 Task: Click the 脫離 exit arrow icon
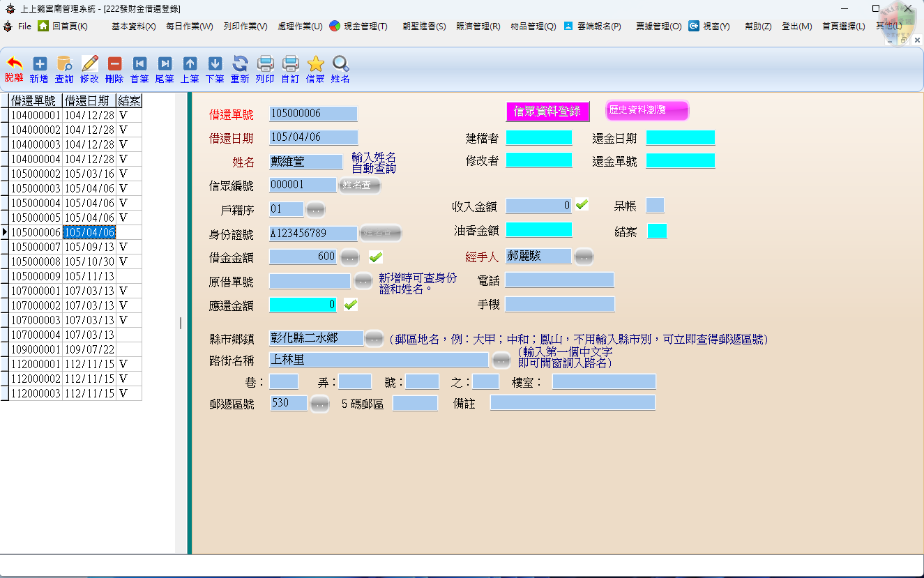pyautogui.click(x=14, y=64)
